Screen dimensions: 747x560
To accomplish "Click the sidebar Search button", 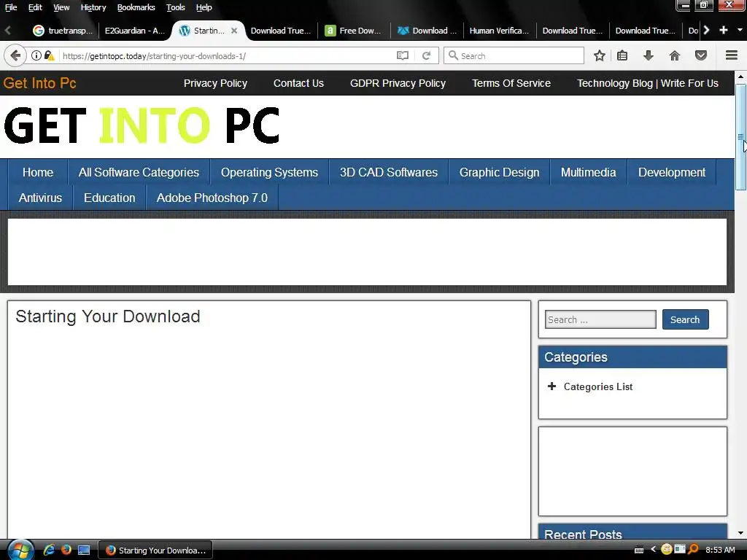I will (x=685, y=319).
